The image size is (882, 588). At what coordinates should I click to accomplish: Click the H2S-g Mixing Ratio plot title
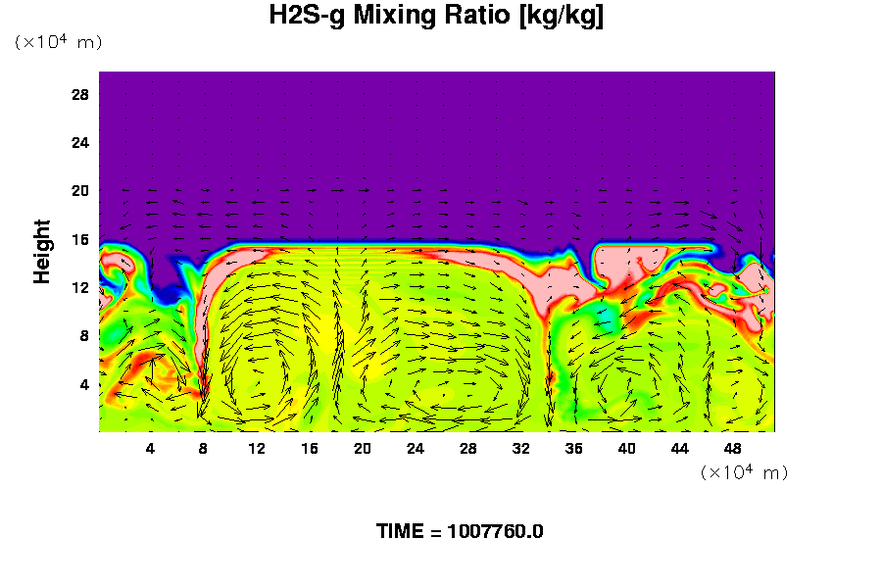(436, 16)
